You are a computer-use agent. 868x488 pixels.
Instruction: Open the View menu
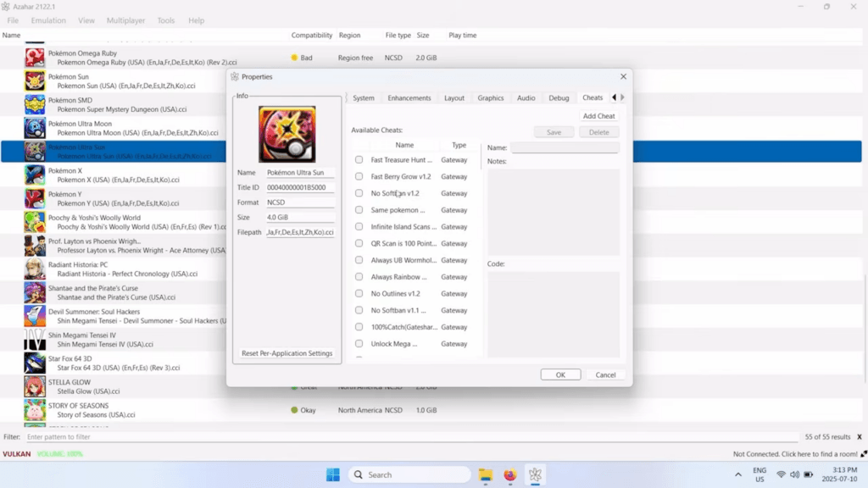(86, 20)
